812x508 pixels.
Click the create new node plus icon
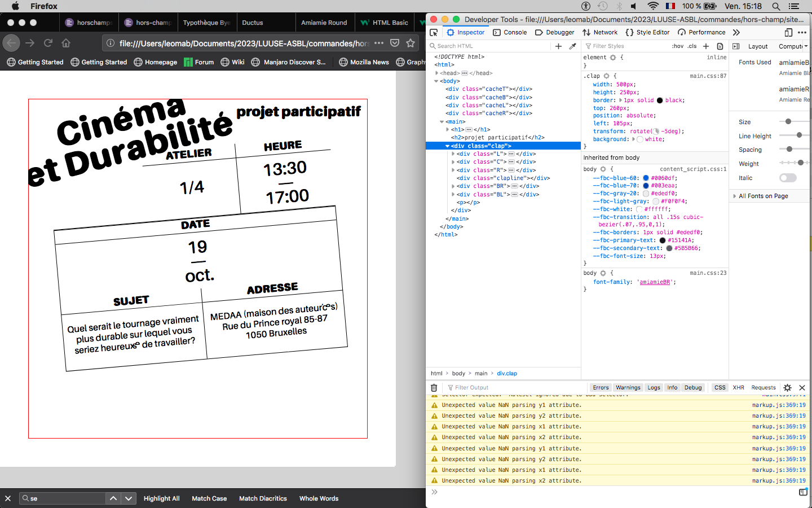click(558, 46)
